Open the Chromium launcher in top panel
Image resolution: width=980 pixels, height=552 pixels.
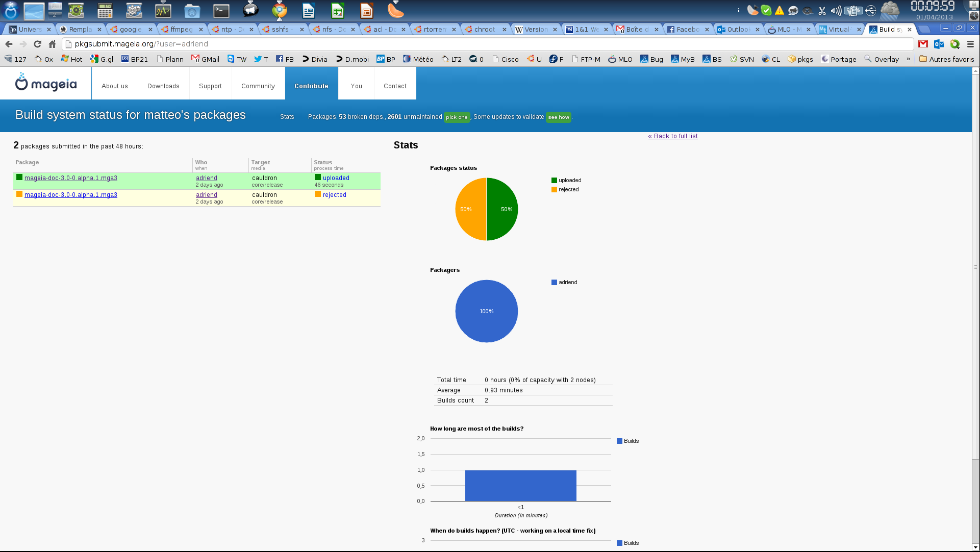coord(280,10)
